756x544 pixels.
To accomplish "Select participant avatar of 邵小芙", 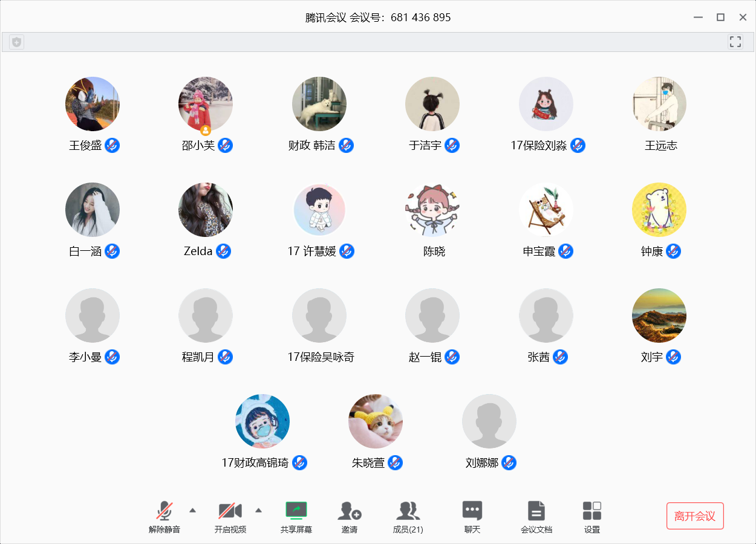I will 206,104.
